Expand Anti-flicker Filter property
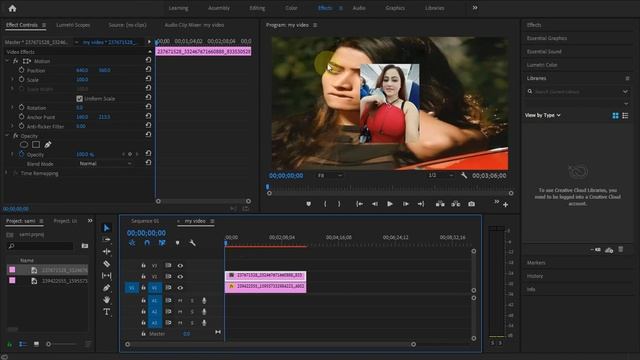Screen dimensions: 640x360 (x=12, y=126)
